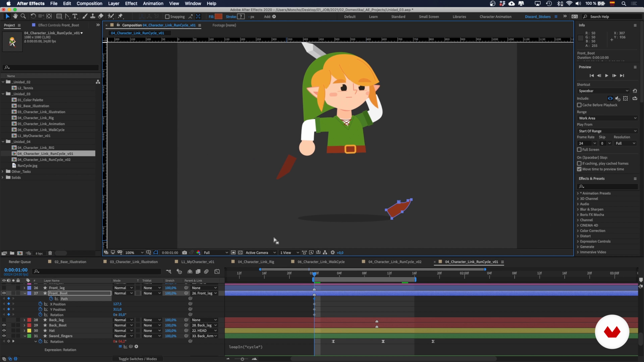Image resolution: width=644 pixels, height=362 pixels.
Task: Select the Zoom magnifier tool
Action: [23, 16]
